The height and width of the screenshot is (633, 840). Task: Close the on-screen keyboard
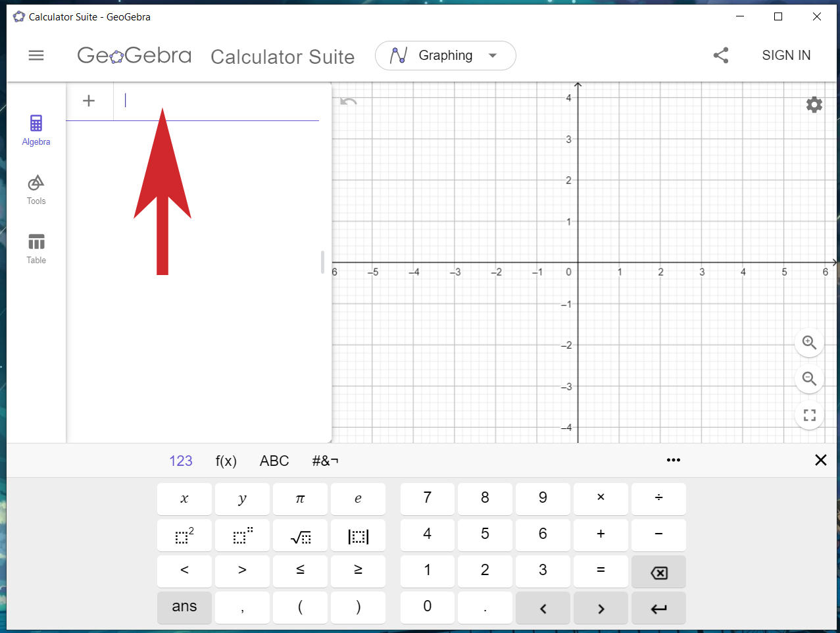tap(820, 460)
